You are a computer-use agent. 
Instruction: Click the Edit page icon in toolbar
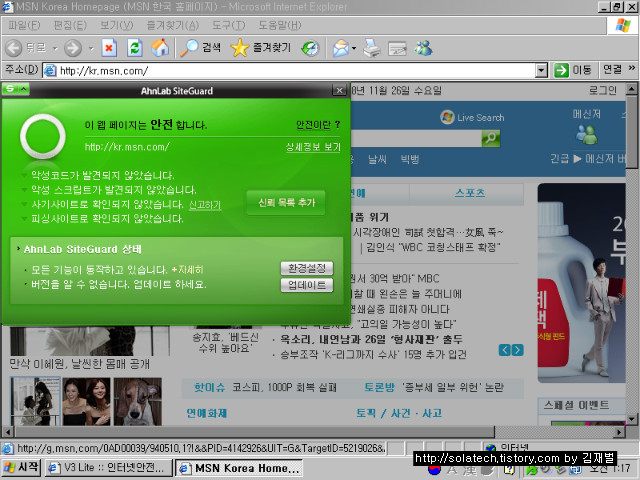click(397, 49)
